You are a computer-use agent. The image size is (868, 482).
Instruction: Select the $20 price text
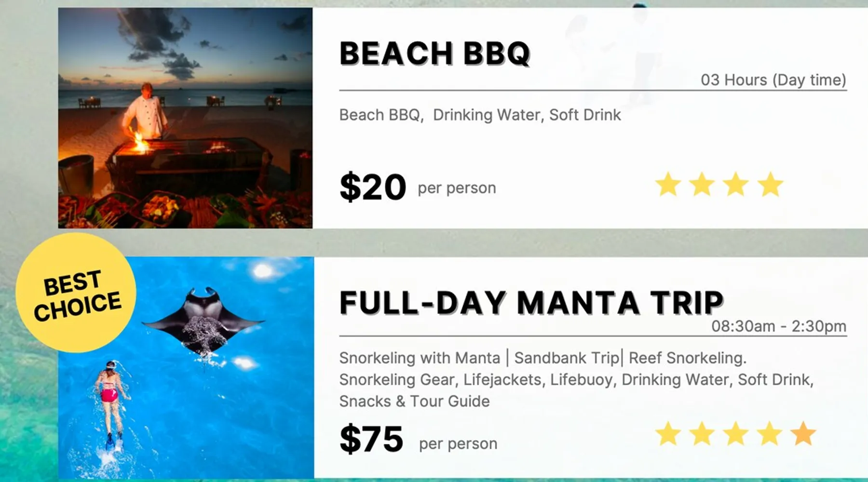tap(373, 187)
